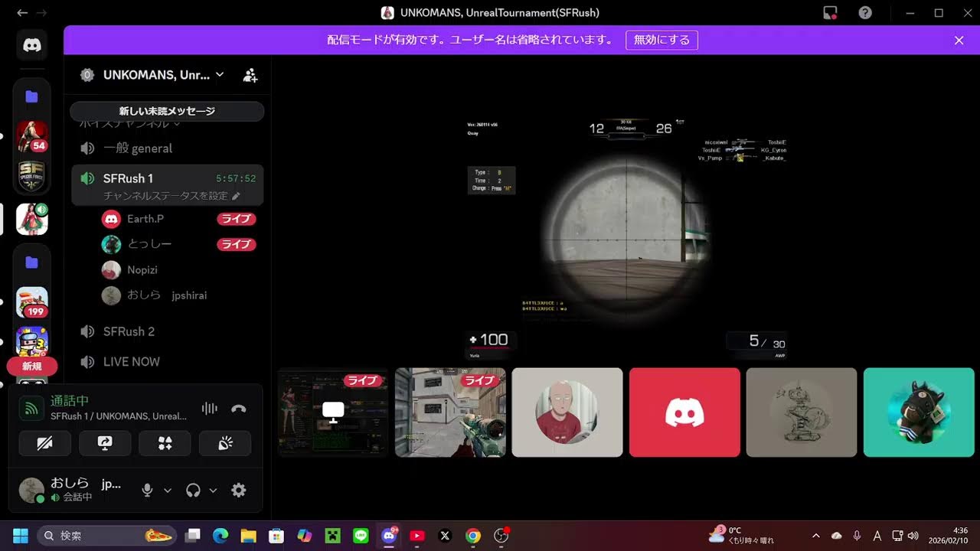Toggle noise suppression waveform icon

[x=209, y=409]
